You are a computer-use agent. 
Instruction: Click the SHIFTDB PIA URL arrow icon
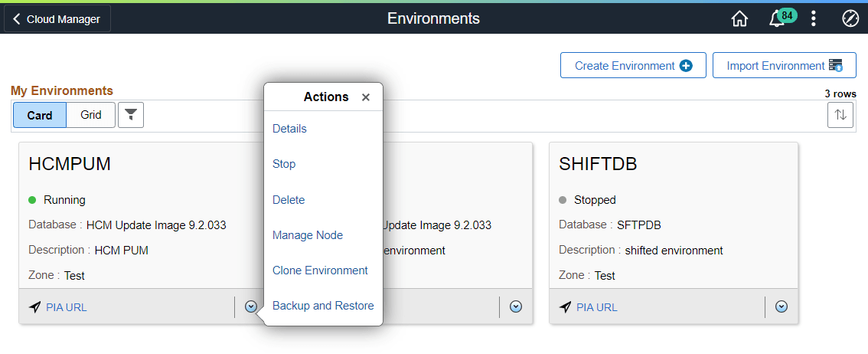pyautogui.click(x=566, y=307)
